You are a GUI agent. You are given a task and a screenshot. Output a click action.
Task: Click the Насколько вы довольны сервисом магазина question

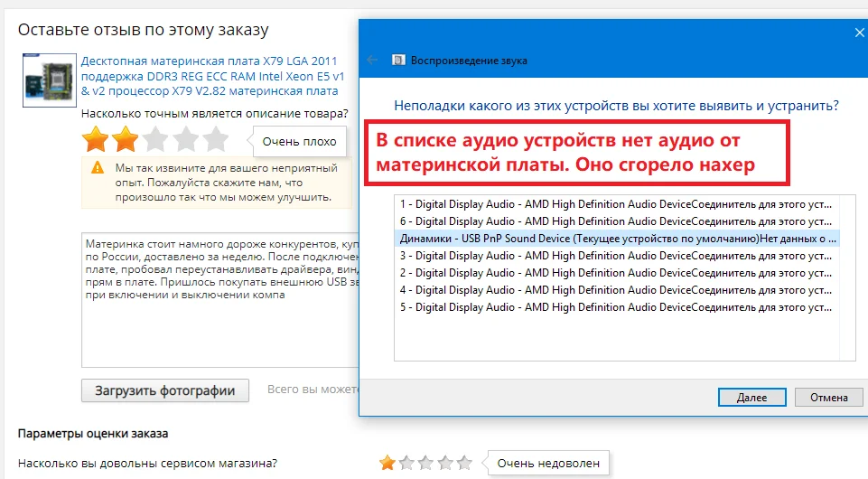click(147, 463)
